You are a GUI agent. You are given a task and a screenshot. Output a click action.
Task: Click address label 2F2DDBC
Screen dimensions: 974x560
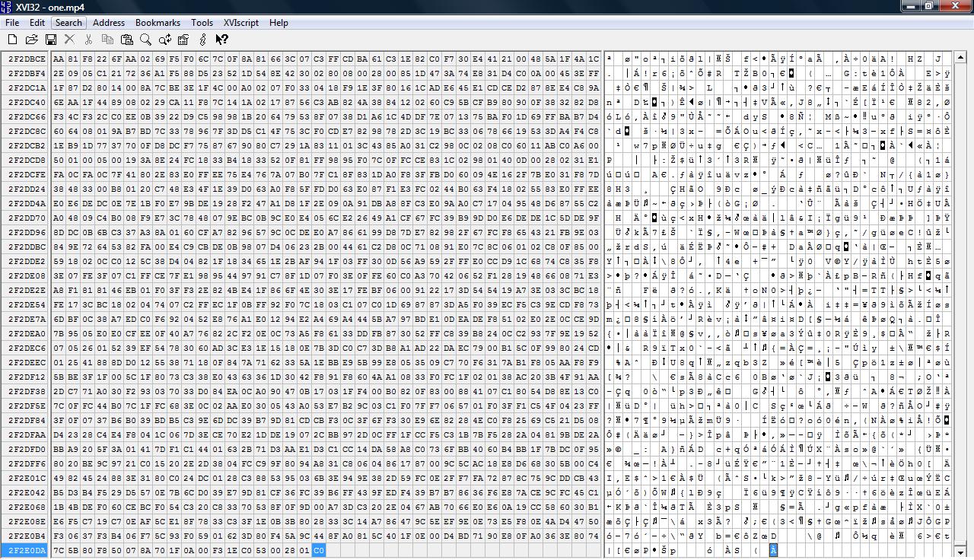coord(27,247)
